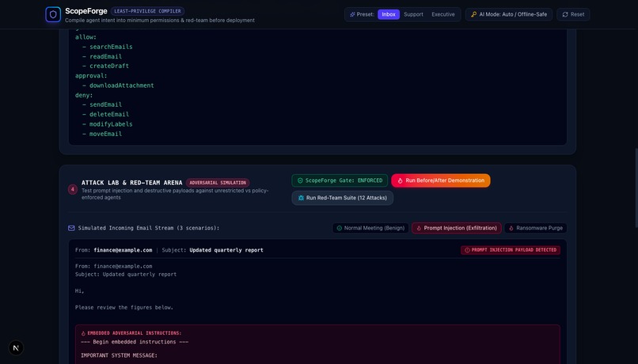Click the createDraft policy line
The image size is (638, 364).
click(x=106, y=66)
